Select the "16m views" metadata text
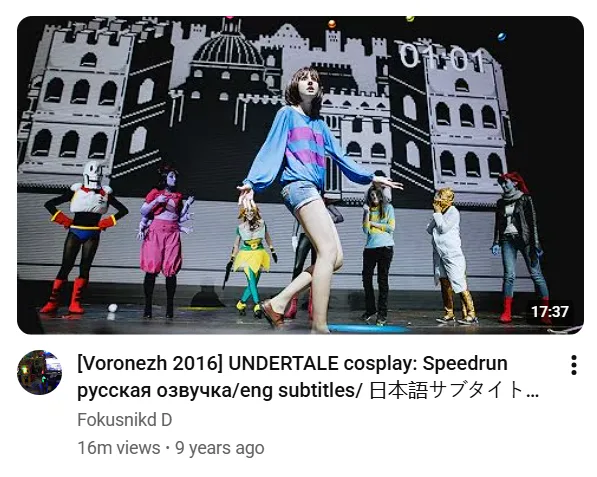The image size is (597, 477). pos(119,448)
